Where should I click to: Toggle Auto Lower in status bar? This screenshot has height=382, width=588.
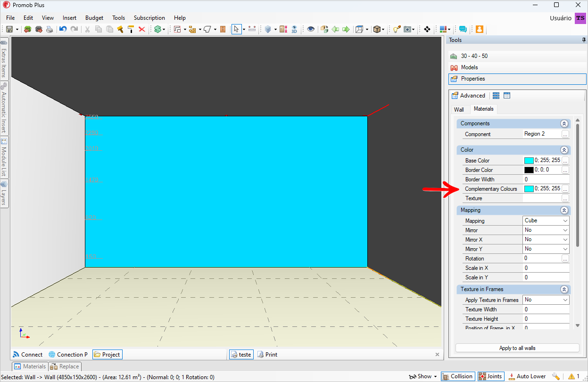click(527, 376)
